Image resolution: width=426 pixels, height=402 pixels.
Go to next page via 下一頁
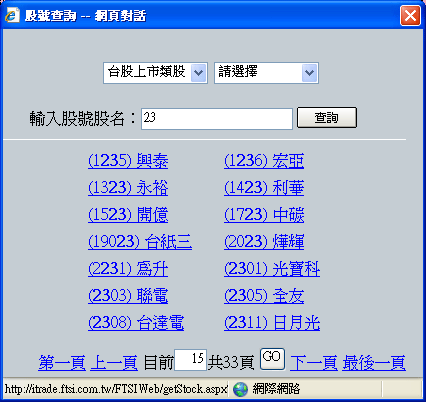(x=314, y=363)
